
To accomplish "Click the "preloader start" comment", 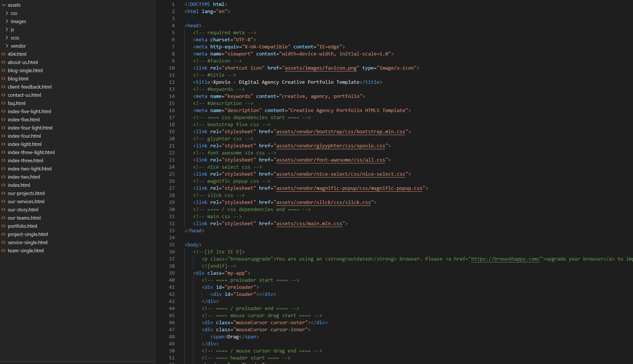I will [x=250, y=280].
